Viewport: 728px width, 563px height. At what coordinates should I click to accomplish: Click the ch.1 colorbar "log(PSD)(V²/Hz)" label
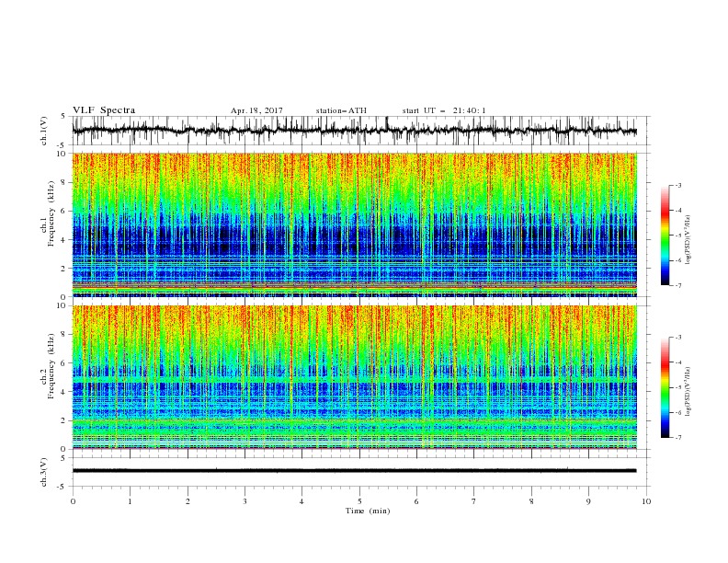[688, 240]
